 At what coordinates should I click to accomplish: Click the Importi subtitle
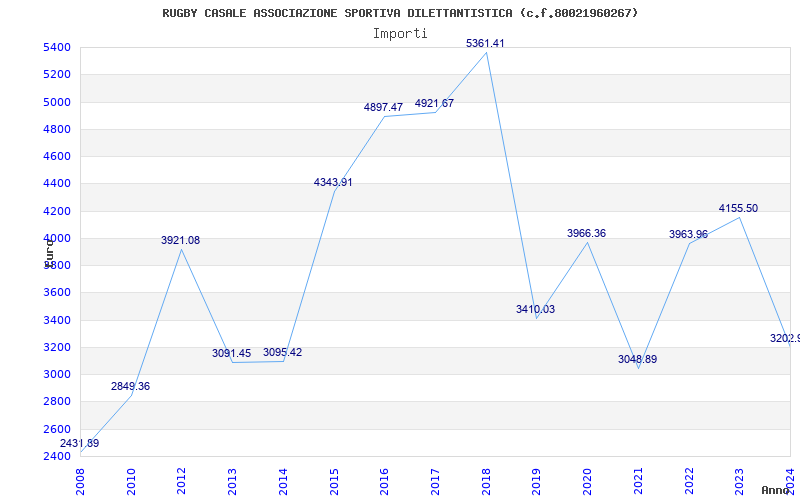click(400, 34)
